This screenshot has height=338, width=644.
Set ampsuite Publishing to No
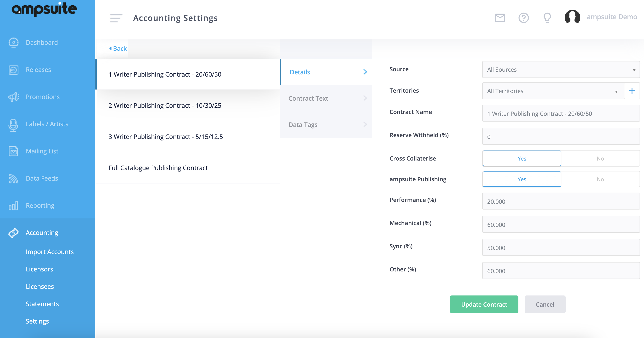point(600,179)
